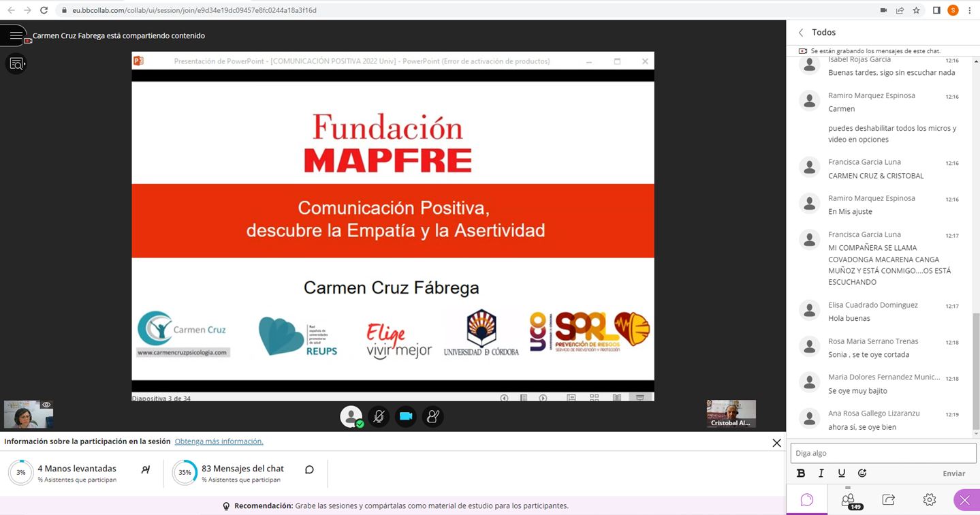Toggle the eye icon on presenter video
Screen dimensions: 980x515
point(46,405)
